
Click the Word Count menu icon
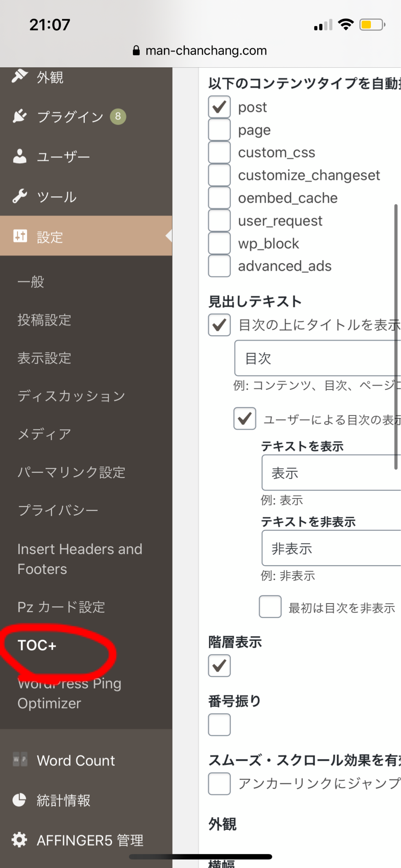point(20,760)
